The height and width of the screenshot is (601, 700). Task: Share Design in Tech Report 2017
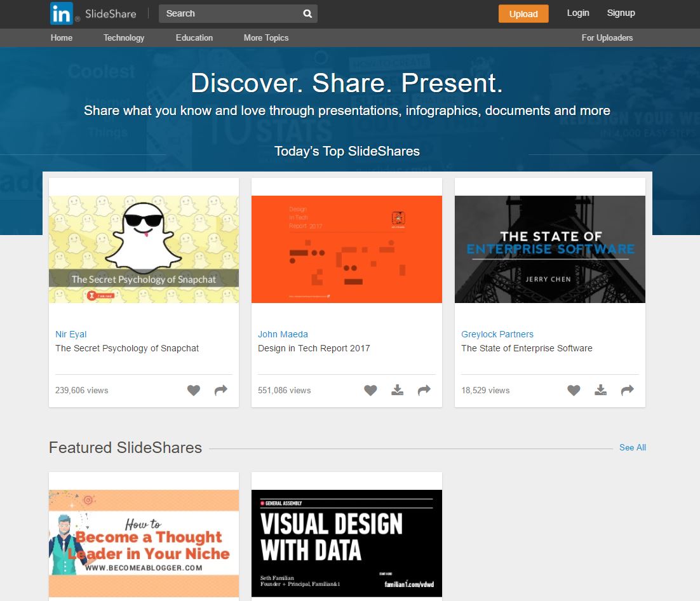(x=424, y=390)
